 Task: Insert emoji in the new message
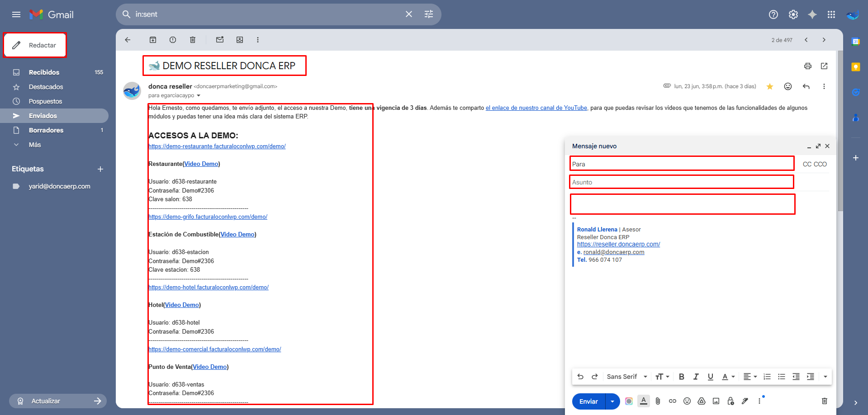[687, 401]
